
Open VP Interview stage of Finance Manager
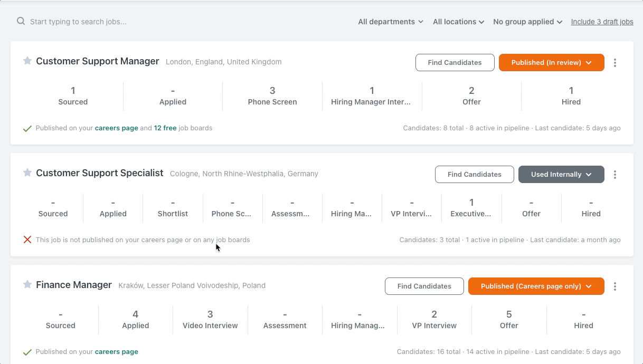pyautogui.click(x=434, y=320)
